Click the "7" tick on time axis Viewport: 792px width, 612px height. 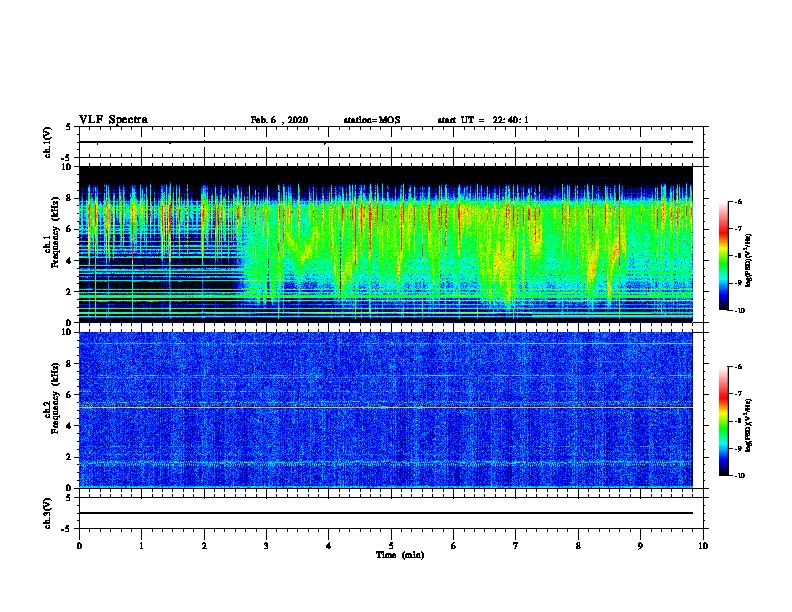[516, 546]
